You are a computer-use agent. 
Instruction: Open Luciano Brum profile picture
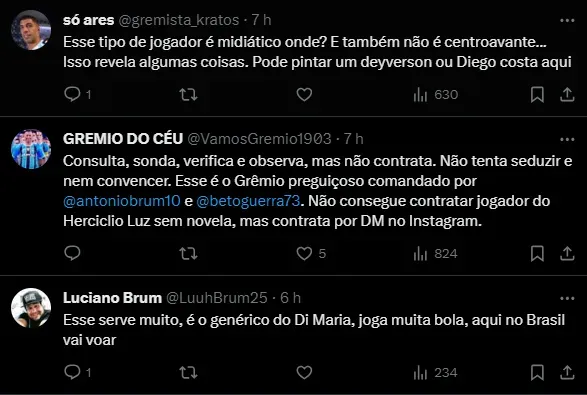31,308
